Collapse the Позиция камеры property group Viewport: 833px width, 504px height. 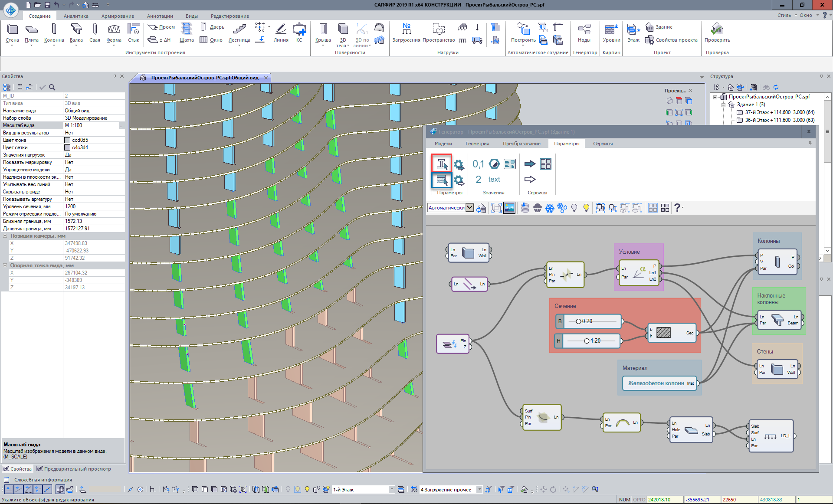[x=5, y=236]
